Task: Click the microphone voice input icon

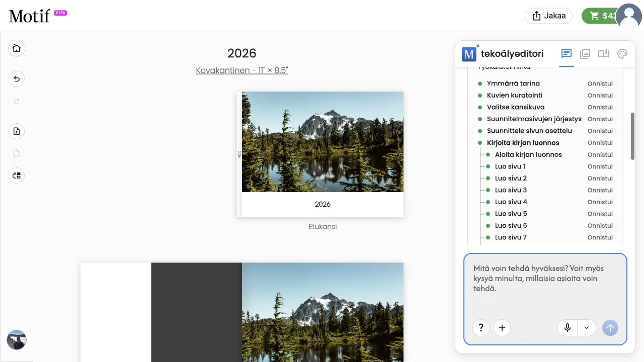Action: [x=568, y=328]
